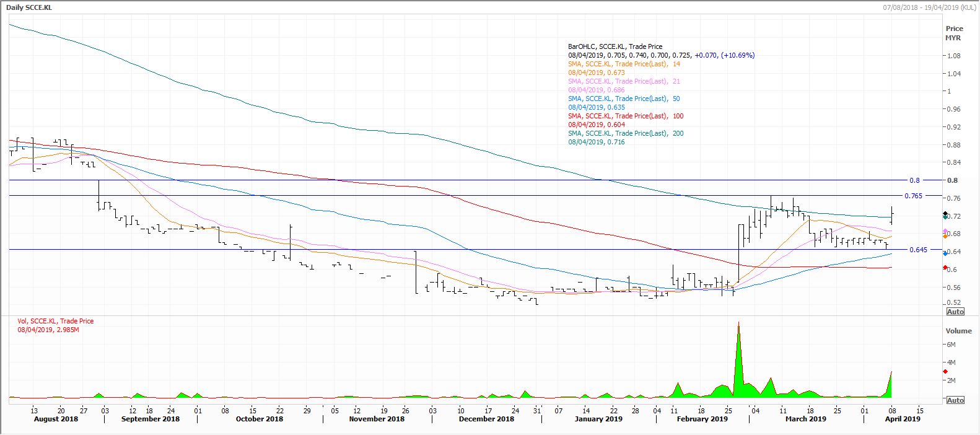Select the SMA 100 legend entry
980x435 pixels.
[626, 116]
